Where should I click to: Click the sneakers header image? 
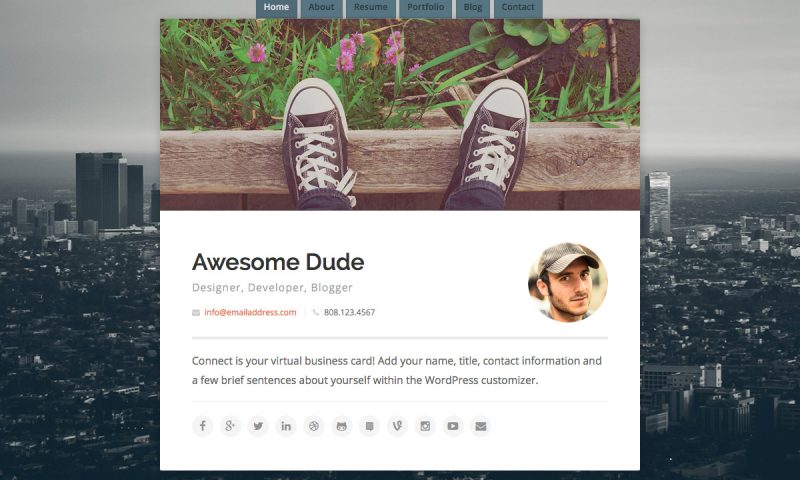coord(400,115)
